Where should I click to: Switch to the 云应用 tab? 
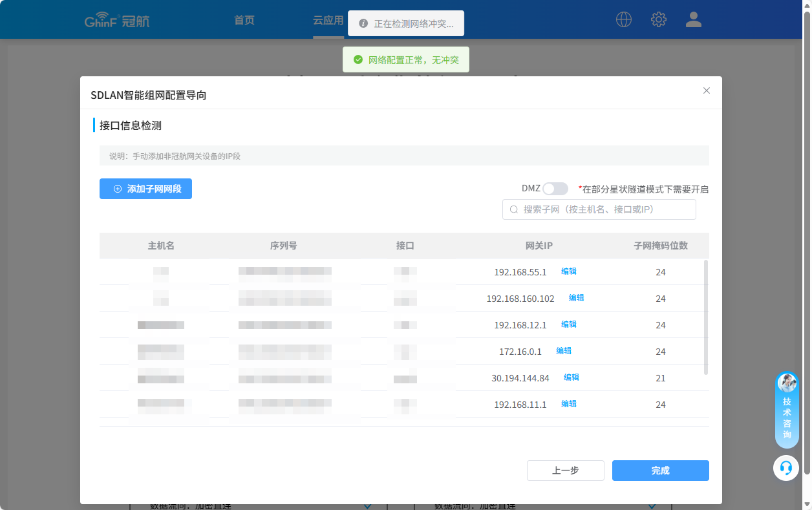pyautogui.click(x=328, y=20)
